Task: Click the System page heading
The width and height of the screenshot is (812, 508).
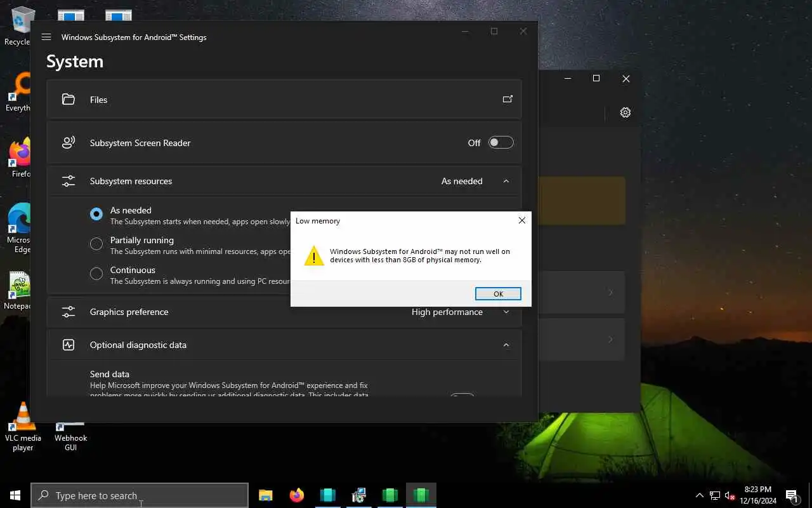Action: pos(75,62)
